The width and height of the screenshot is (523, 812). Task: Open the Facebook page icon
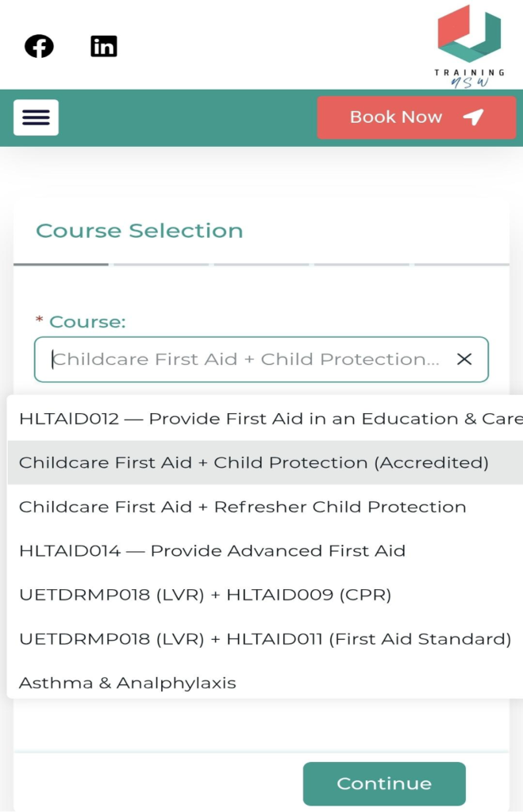tap(39, 47)
